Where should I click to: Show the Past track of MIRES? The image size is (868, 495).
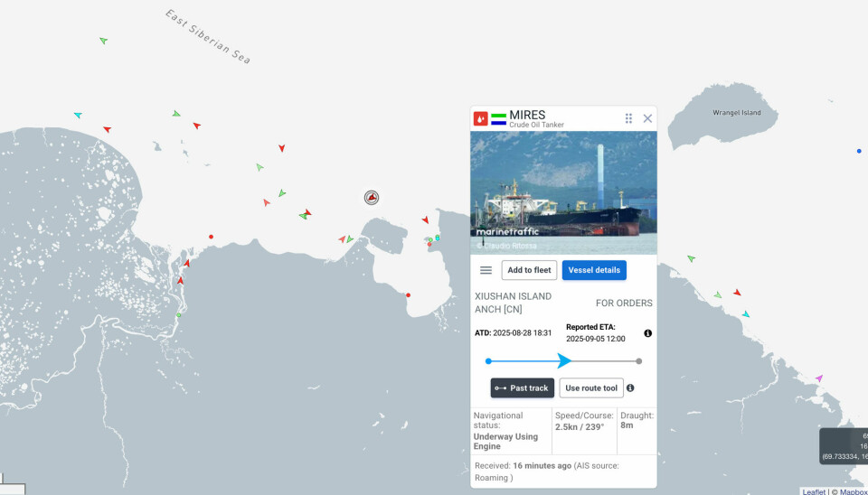522,388
